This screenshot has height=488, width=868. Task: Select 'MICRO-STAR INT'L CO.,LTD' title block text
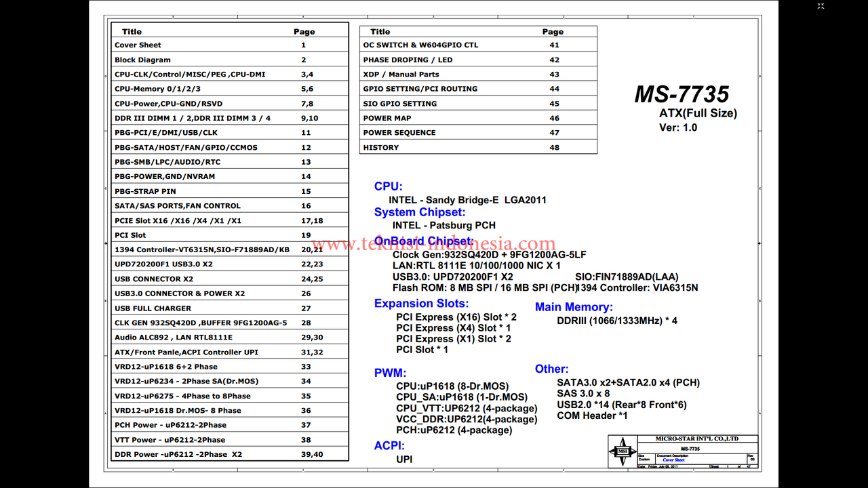pyautogui.click(x=696, y=439)
